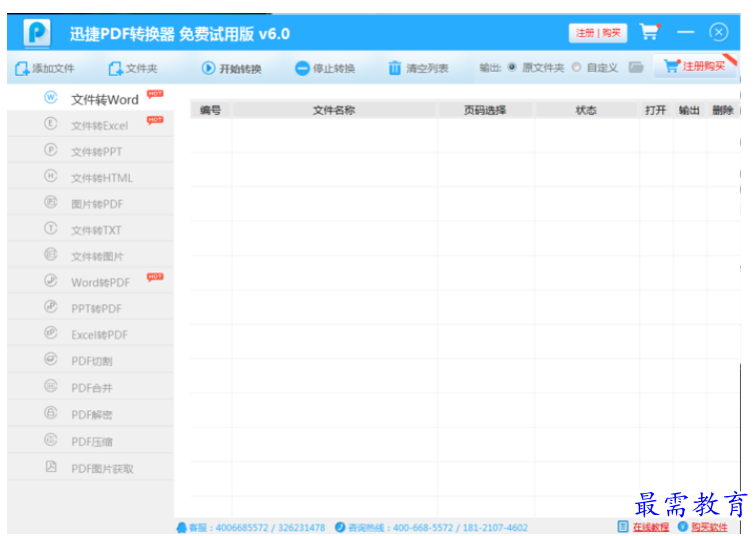Click the 注册购买 toolbar button
This screenshot has width=756, height=536.
click(x=695, y=66)
